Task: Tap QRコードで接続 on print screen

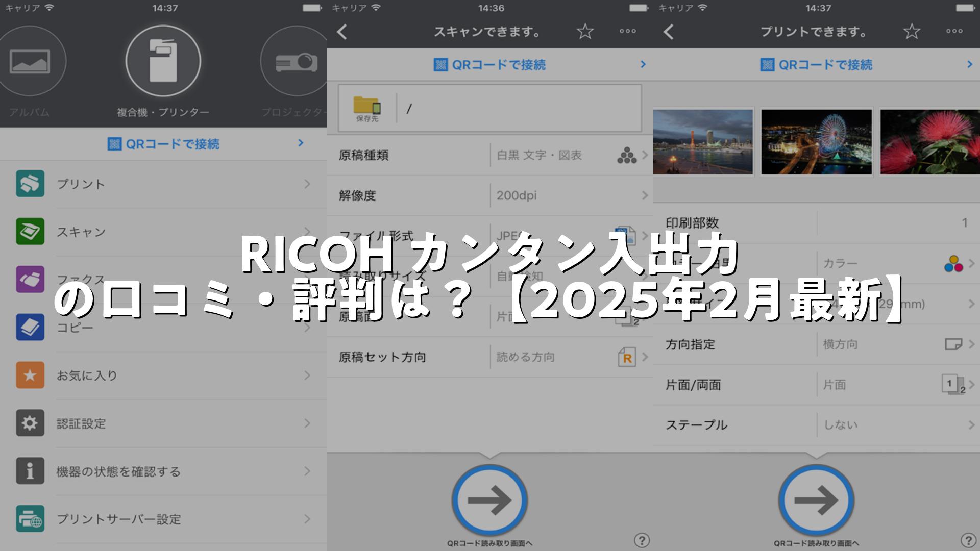Action: pos(817,65)
